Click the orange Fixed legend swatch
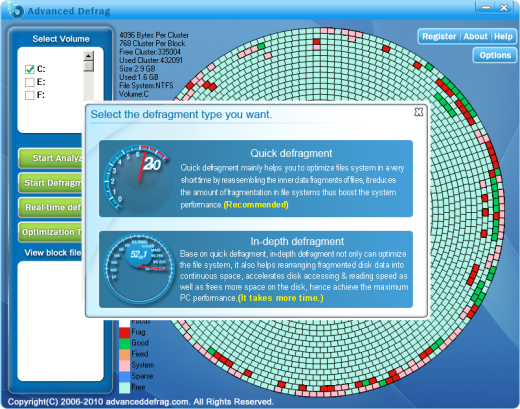Viewport: 520px width, 409px height. [124, 354]
